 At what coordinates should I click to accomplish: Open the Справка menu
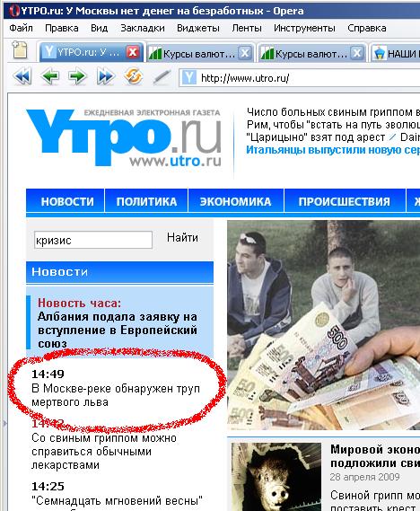point(367,28)
